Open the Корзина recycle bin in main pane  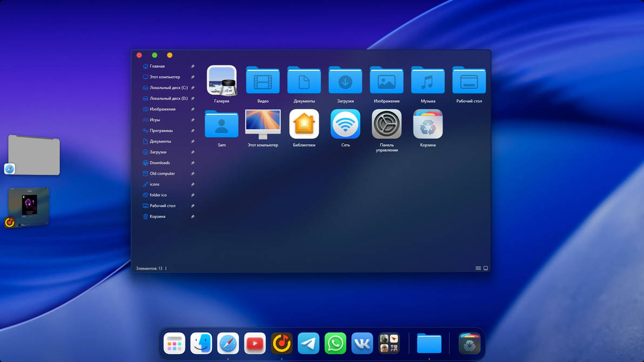point(428,124)
